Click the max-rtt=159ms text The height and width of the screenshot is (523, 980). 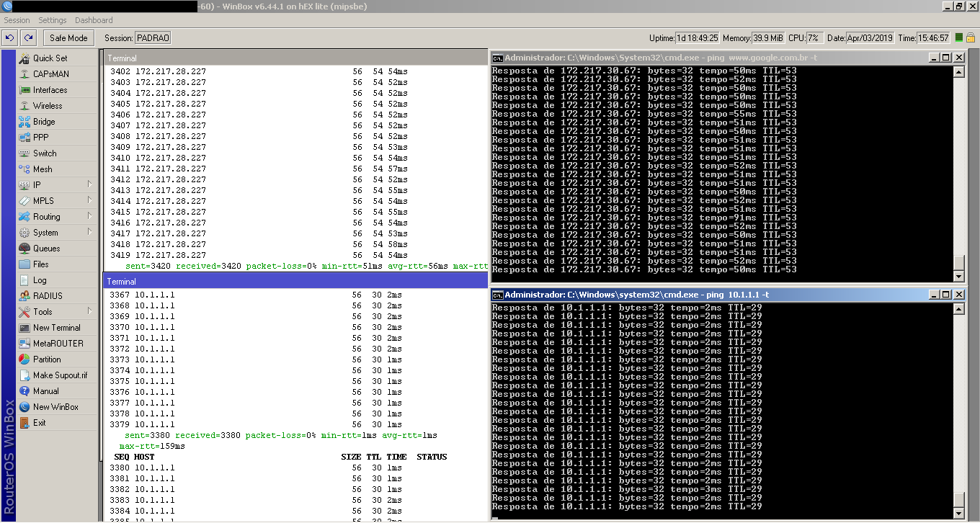[x=152, y=446]
